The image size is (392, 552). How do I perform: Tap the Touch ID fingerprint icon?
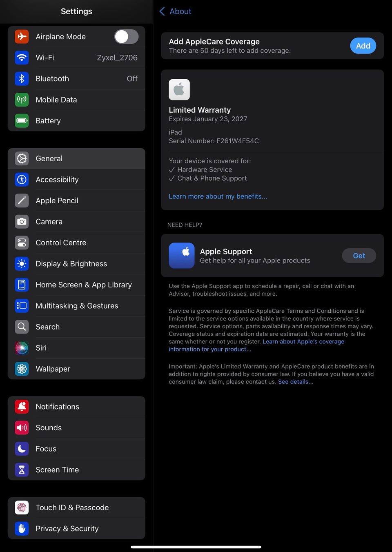pyautogui.click(x=22, y=507)
